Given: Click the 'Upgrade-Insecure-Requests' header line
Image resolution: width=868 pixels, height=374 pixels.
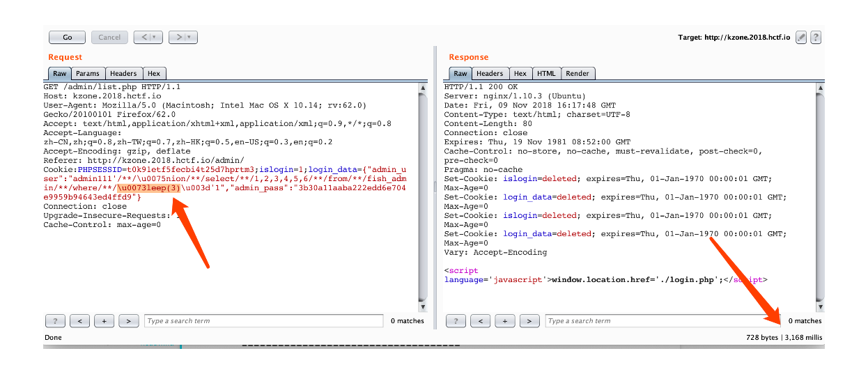Looking at the screenshot, I should tap(111, 215).
